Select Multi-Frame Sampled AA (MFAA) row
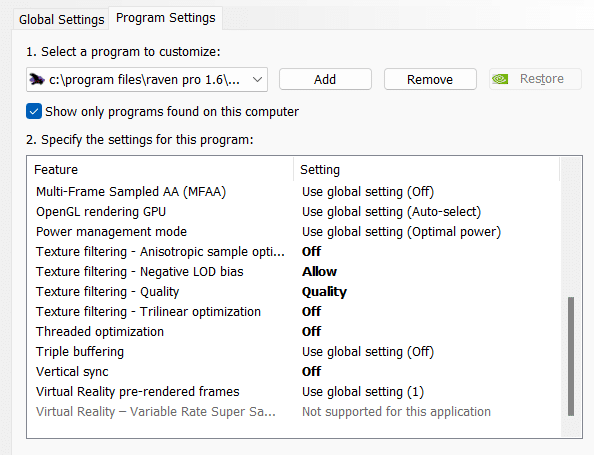The height and width of the screenshot is (455, 594). tap(293, 191)
